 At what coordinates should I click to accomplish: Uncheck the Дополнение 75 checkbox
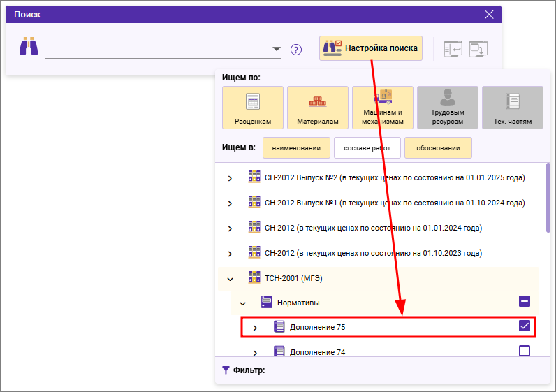coord(525,326)
